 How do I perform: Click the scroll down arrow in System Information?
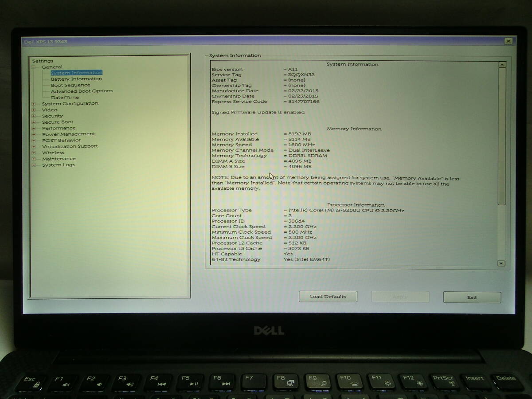501,263
